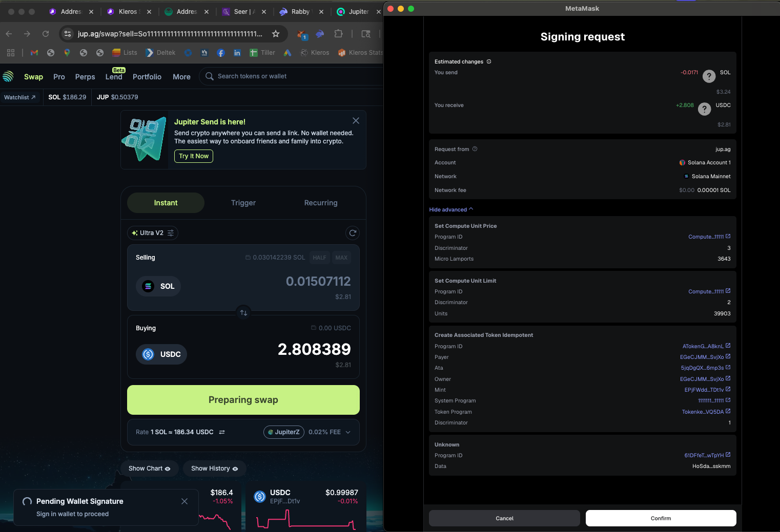
Task: Click the Request from help icon
Action: 475,149
